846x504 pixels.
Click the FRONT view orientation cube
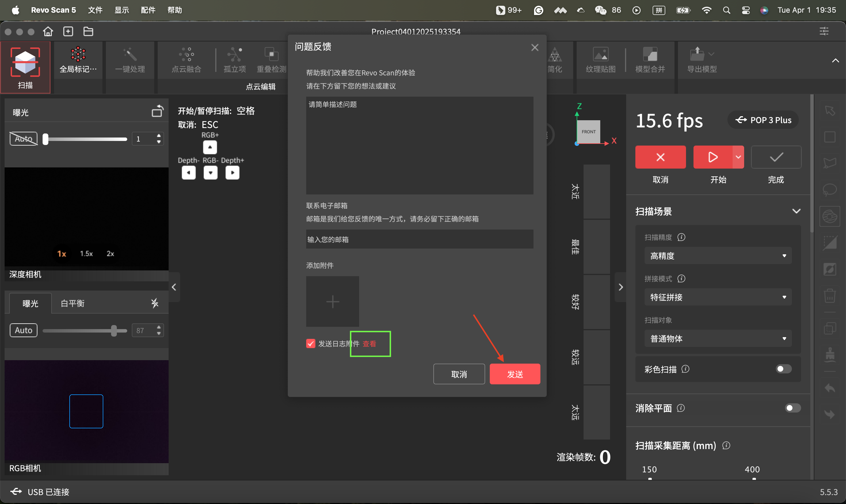588,132
